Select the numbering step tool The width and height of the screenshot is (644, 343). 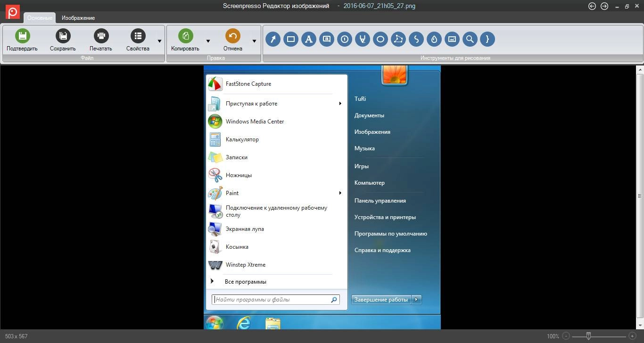pyautogui.click(x=345, y=39)
